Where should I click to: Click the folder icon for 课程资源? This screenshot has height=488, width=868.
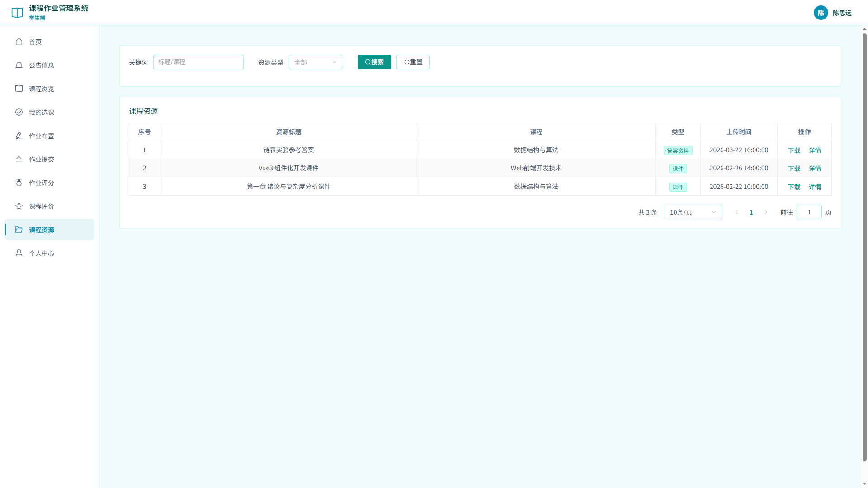coord(19,230)
